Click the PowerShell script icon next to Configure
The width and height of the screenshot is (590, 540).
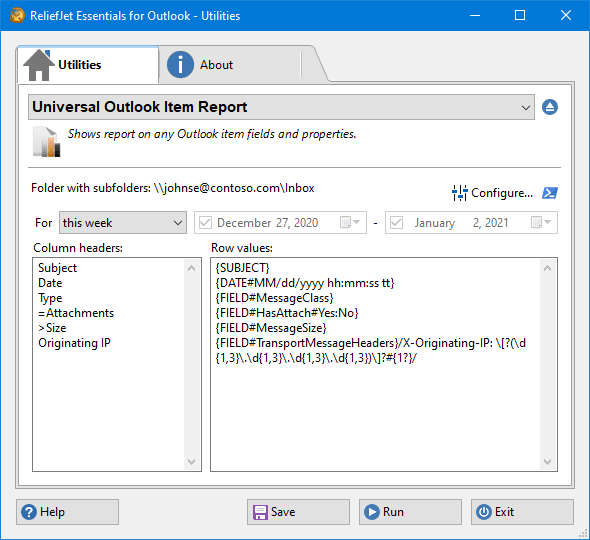550,193
